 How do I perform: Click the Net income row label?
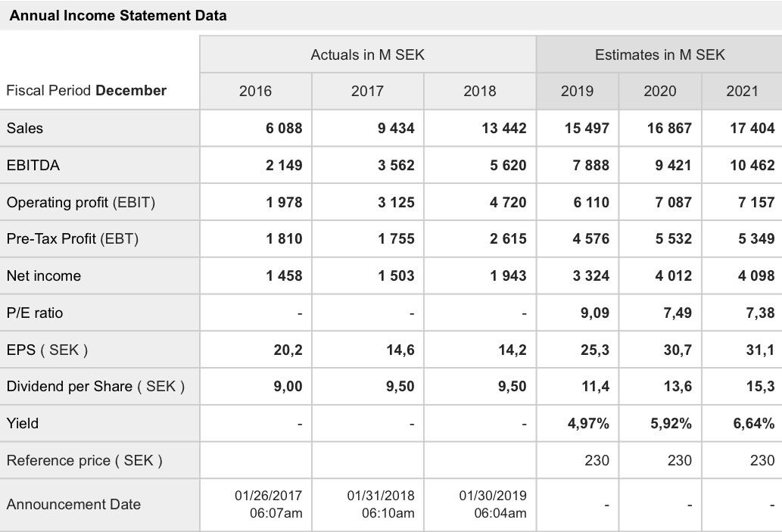pos(44,275)
